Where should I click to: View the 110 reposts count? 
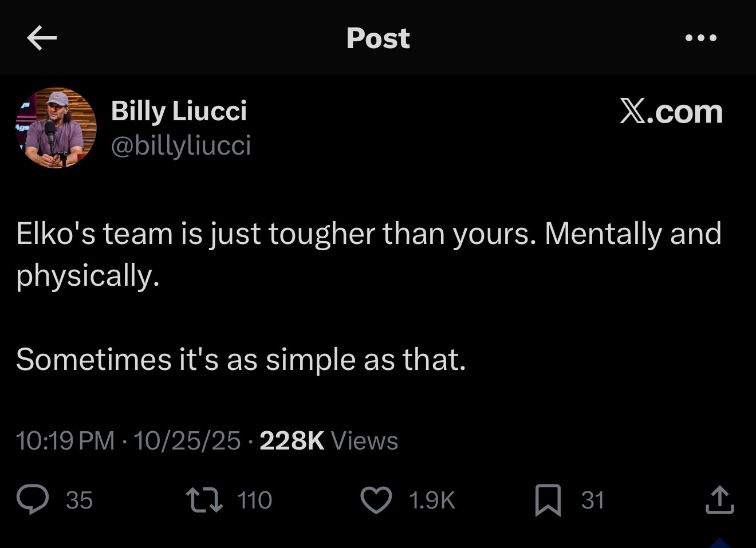click(x=254, y=500)
